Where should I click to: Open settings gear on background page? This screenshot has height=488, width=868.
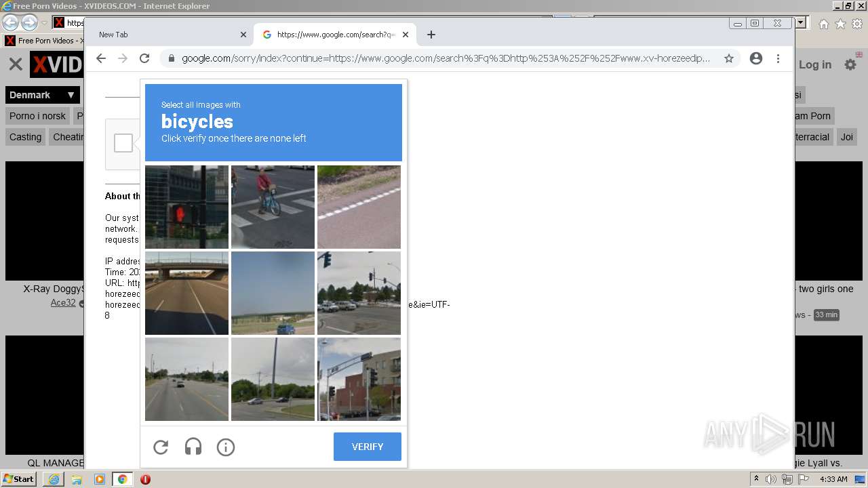tap(850, 64)
